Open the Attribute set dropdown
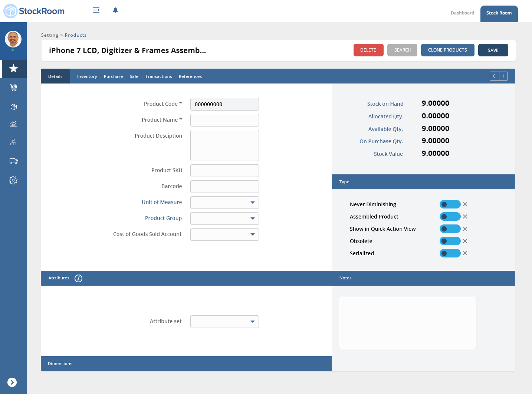Image resolution: width=532 pixels, height=394 pixels. [x=224, y=322]
